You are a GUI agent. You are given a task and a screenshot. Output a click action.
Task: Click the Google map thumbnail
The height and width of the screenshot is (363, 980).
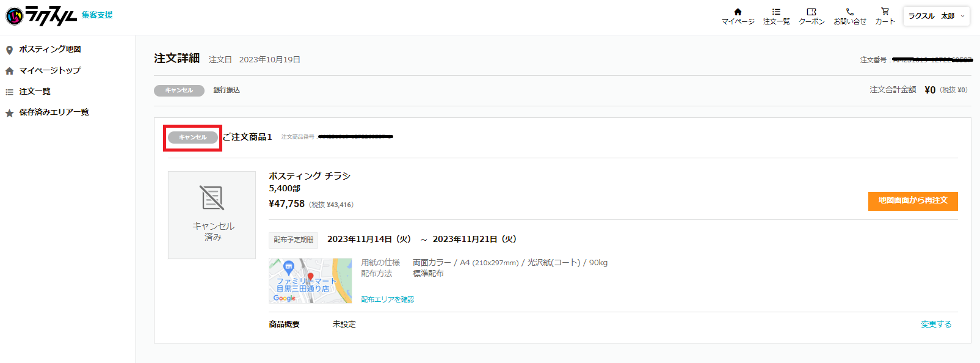tap(310, 280)
